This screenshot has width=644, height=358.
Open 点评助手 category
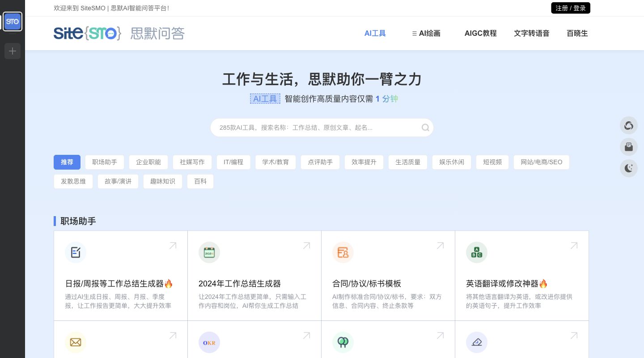[320, 162]
